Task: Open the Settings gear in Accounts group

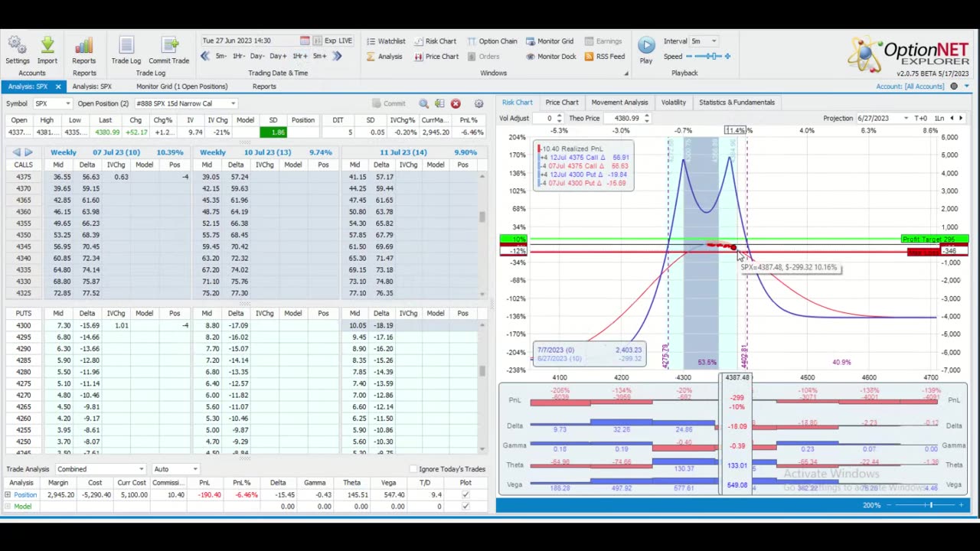Action: coord(17,46)
